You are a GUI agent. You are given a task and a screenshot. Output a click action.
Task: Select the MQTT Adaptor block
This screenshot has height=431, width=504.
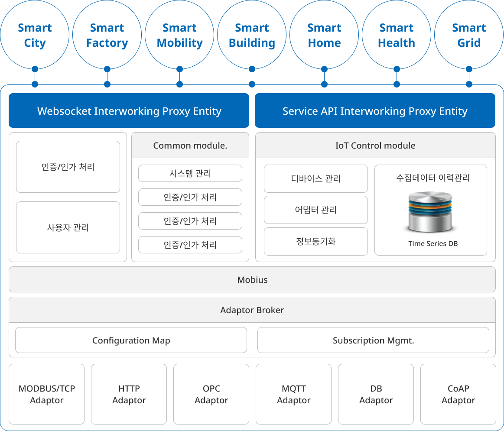click(x=293, y=394)
